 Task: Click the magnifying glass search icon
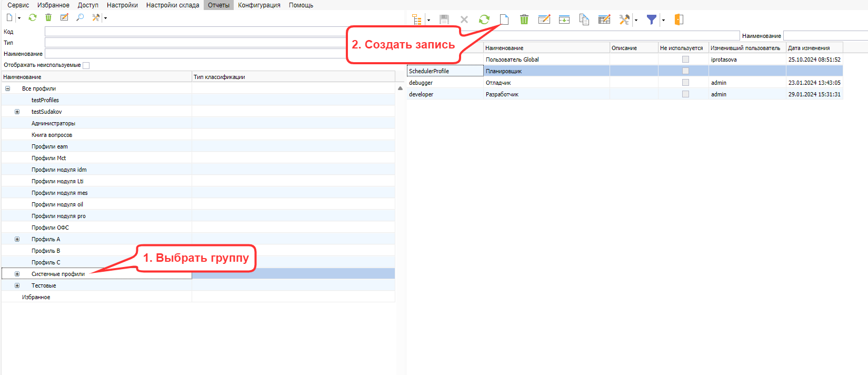(80, 17)
